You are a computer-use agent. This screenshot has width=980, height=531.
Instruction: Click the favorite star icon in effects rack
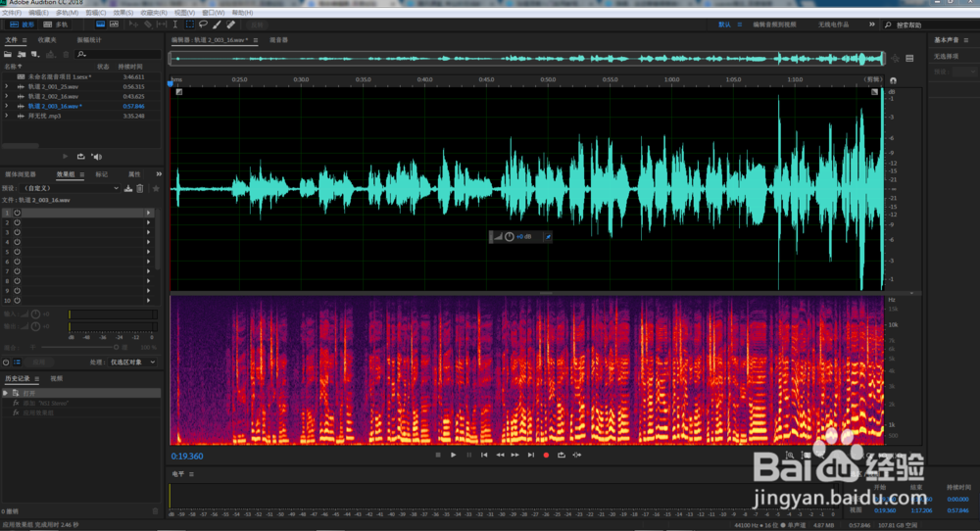pyautogui.click(x=156, y=188)
